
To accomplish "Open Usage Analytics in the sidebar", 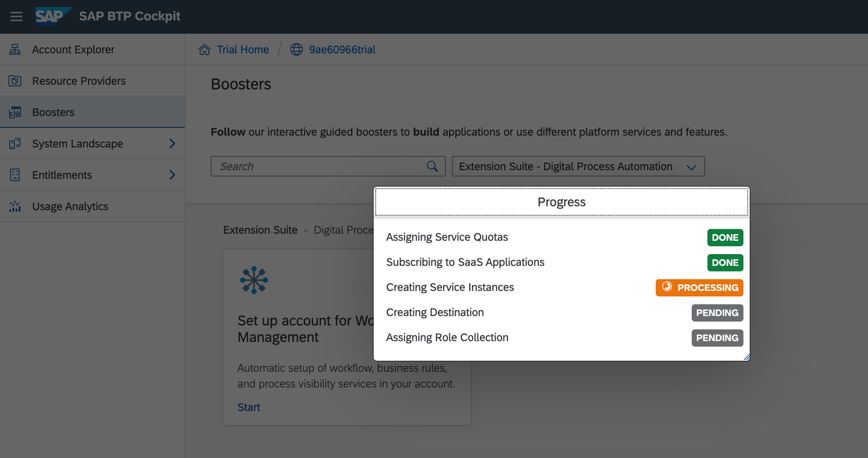I will [x=92, y=206].
